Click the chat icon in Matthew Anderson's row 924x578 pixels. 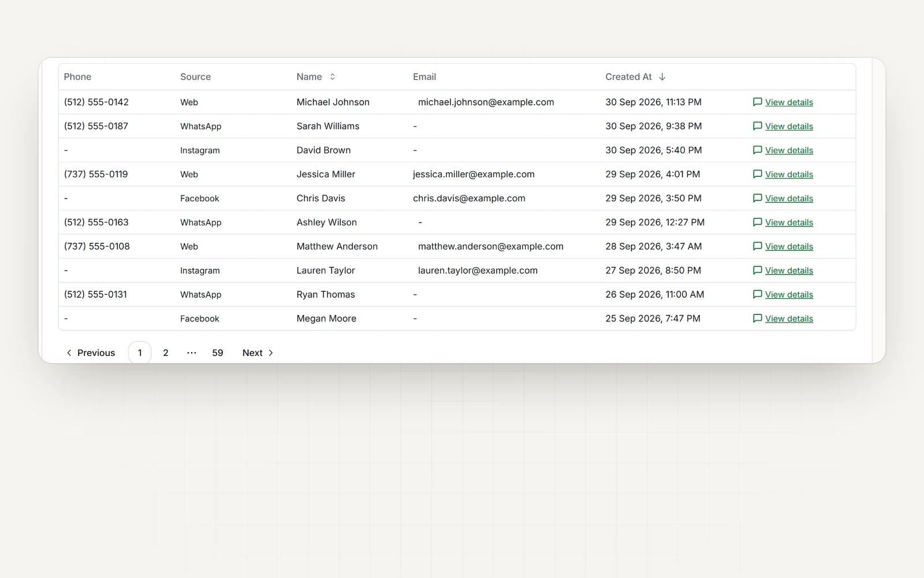click(757, 246)
